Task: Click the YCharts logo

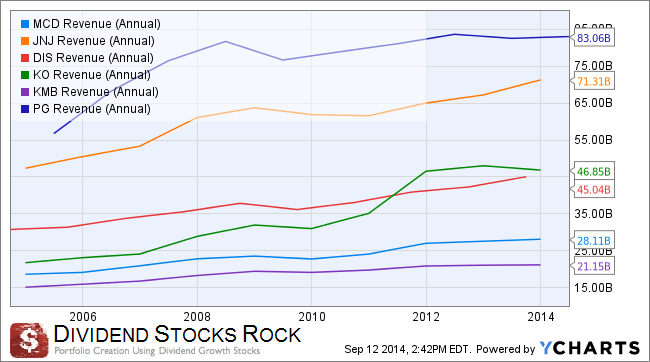Action: click(x=589, y=348)
